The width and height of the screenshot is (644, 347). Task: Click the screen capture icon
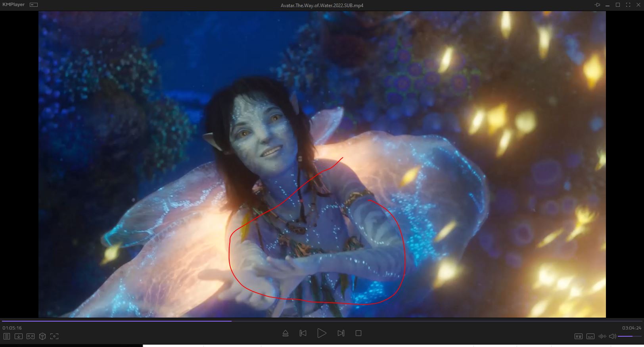pos(54,336)
